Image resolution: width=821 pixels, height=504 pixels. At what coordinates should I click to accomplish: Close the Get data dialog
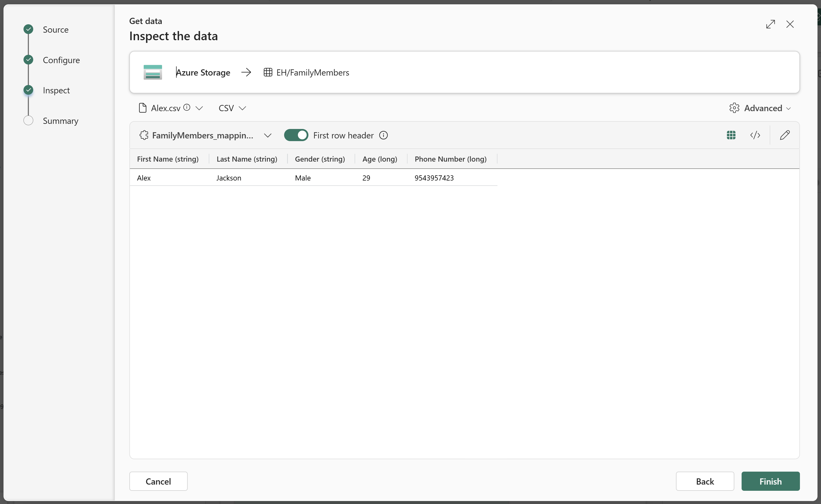click(790, 24)
